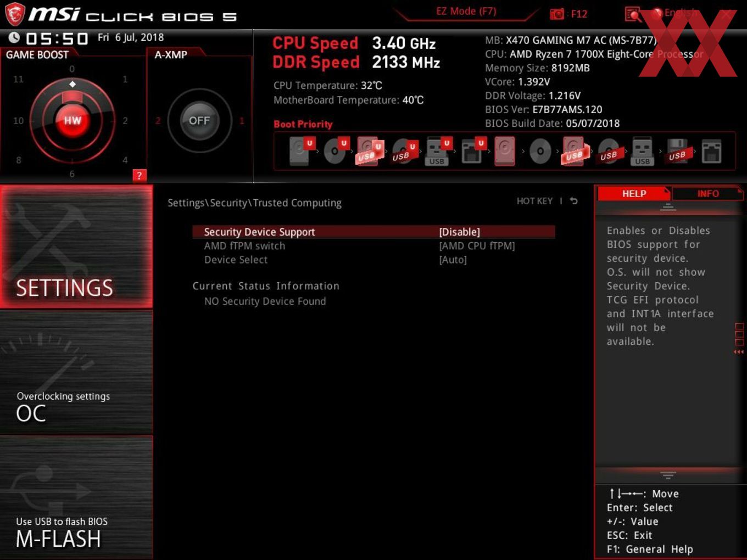Click the DDR Speed 2133 MHz value

pos(406,63)
